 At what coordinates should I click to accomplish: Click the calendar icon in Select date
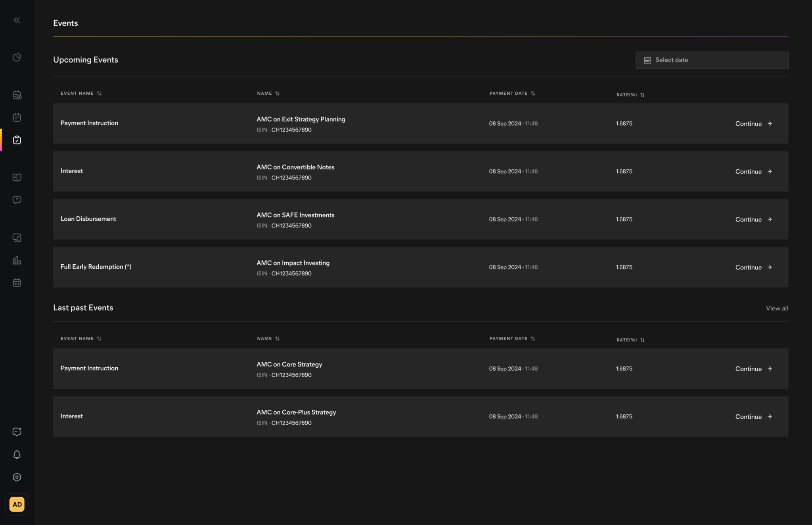(647, 60)
